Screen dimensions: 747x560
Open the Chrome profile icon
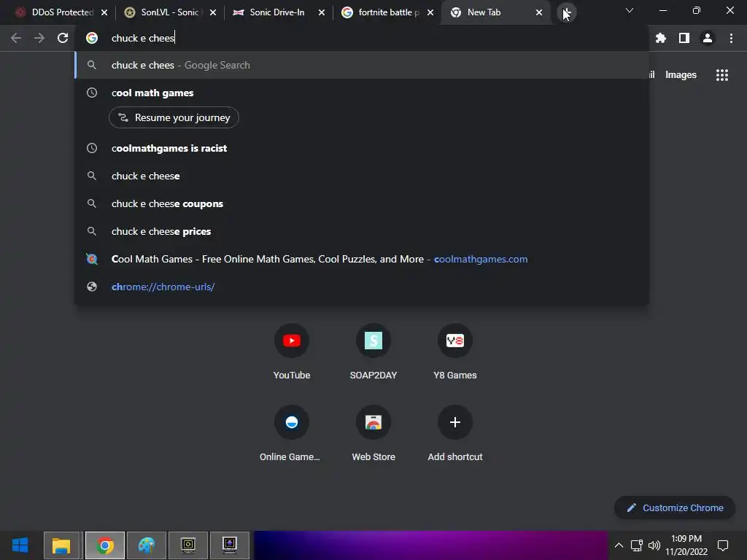[x=708, y=38]
